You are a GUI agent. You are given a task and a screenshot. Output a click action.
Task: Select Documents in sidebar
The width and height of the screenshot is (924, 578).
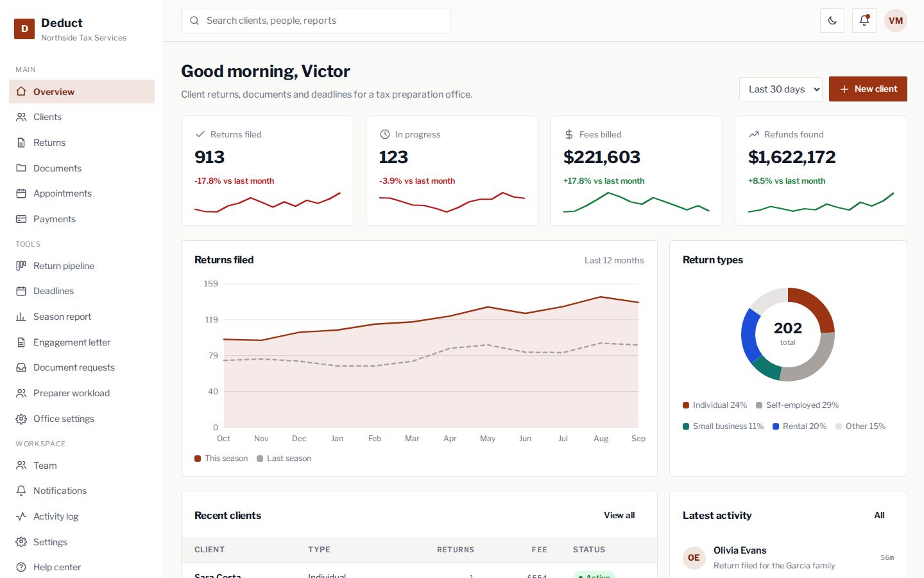click(82, 168)
